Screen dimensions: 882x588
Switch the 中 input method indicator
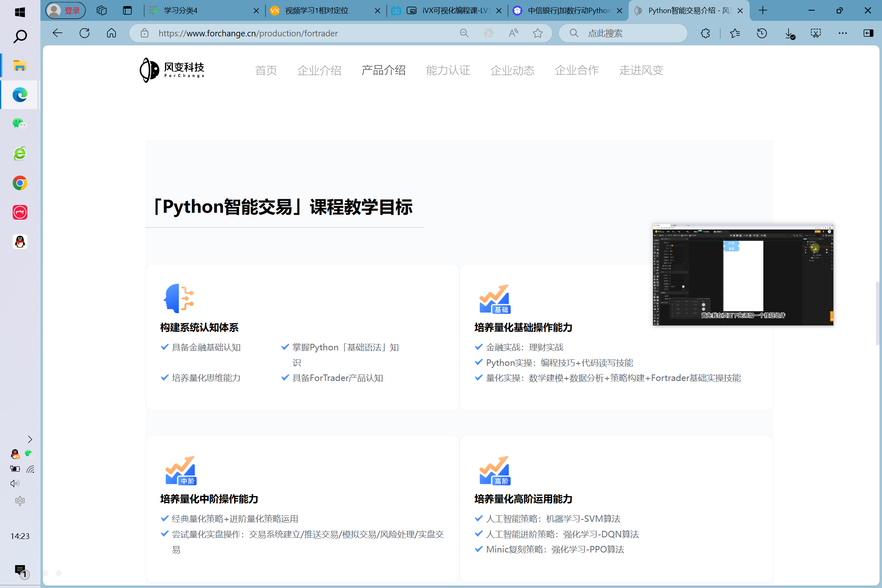pos(20,501)
